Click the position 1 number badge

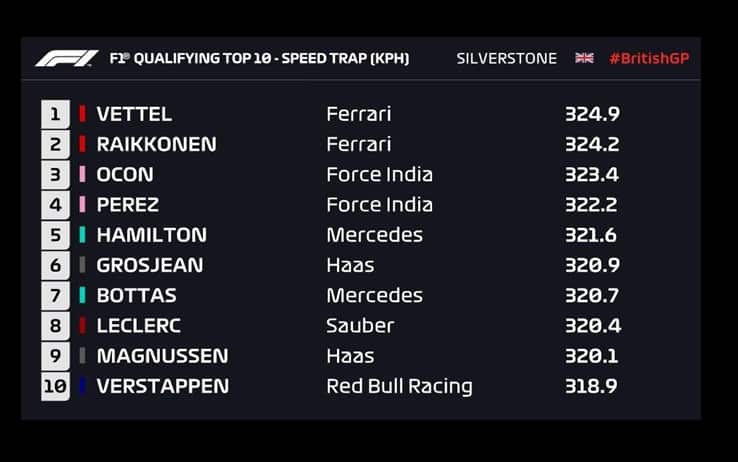[x=55, y=114]
